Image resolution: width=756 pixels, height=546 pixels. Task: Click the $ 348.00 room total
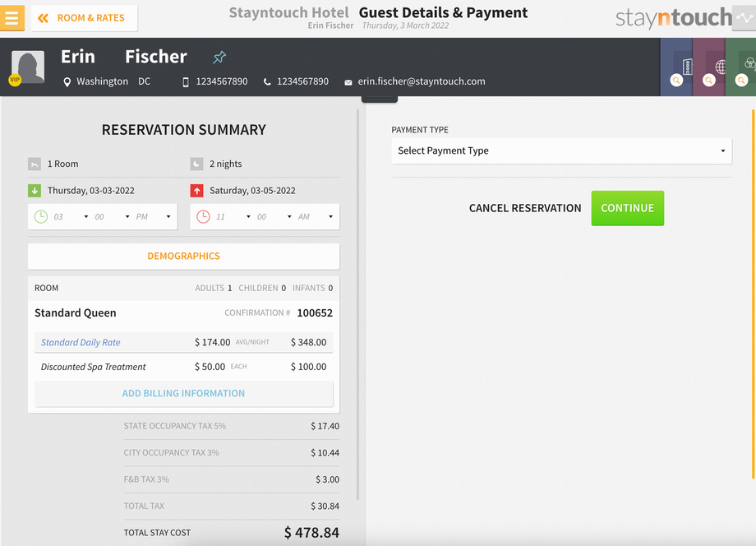pos(309,342)
